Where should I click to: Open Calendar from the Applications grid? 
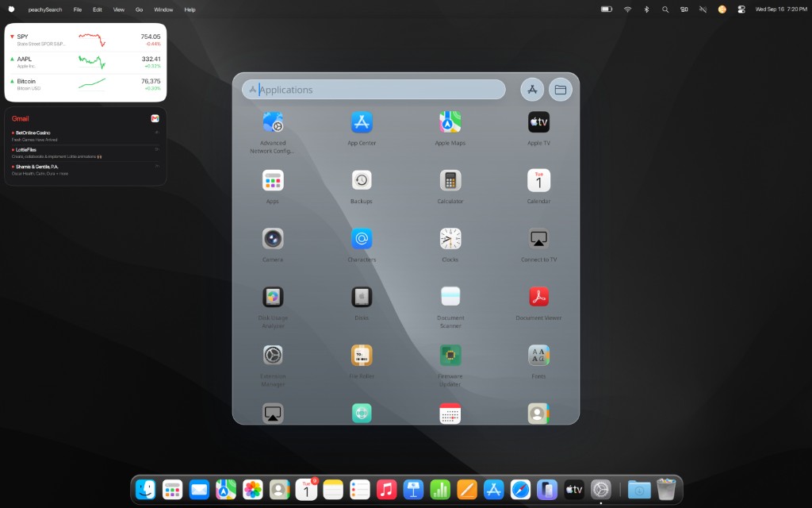[538, 180]
